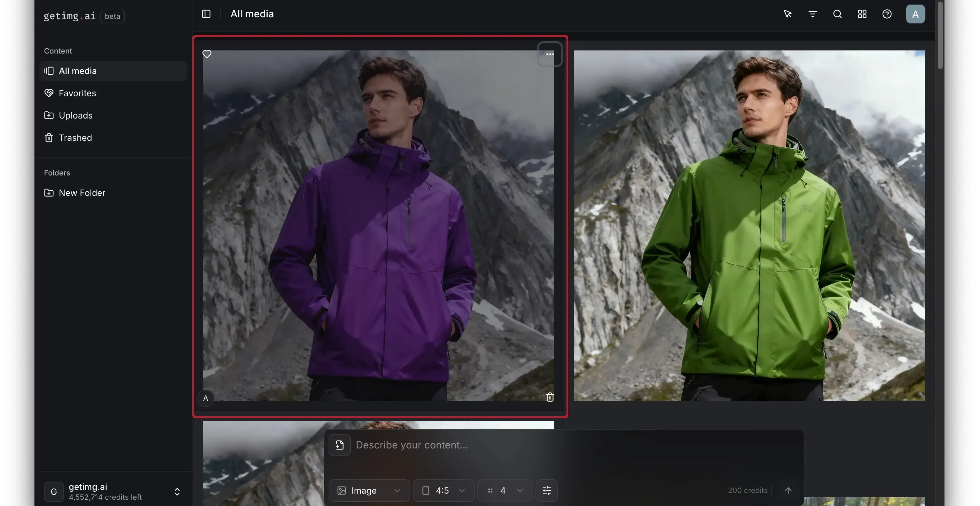The image size is (980, 506).
Task: Switch grid layout view icon
Action: pos(862,14)
